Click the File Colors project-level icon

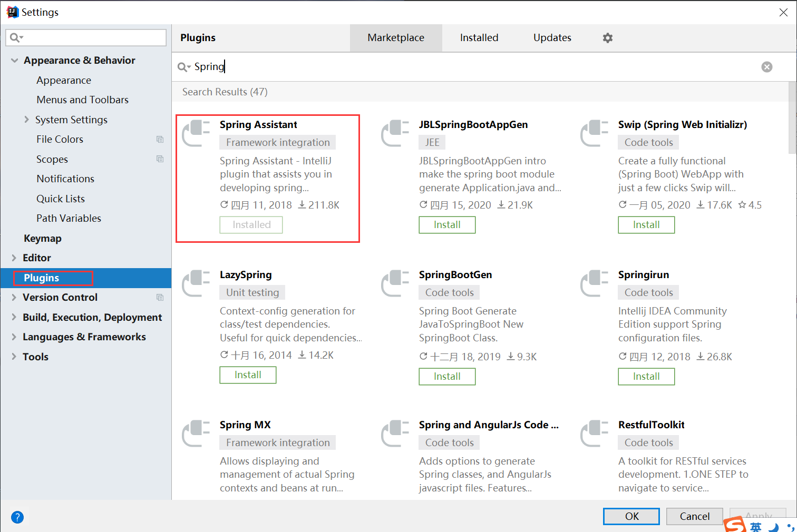click(160, 140)
